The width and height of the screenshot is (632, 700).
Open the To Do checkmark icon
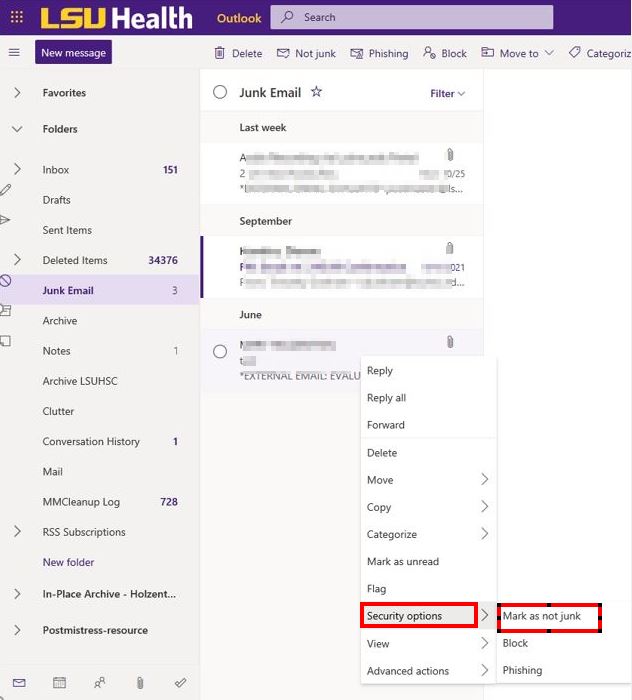180,683
